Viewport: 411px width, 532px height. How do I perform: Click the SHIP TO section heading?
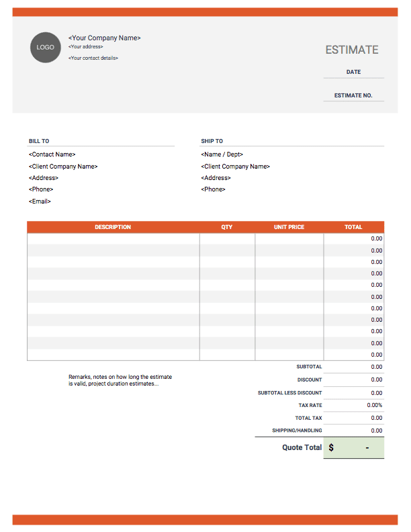point(212,141)
